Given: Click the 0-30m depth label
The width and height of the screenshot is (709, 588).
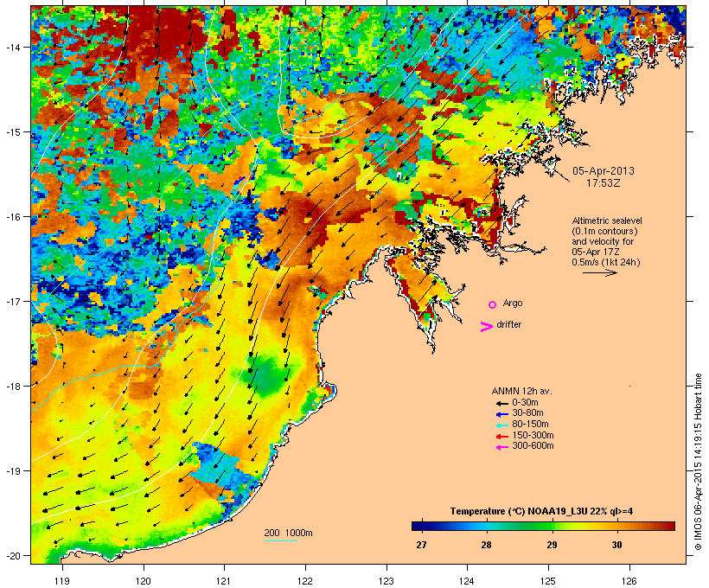Looking at the screenshot, I should [x=525, y=403].
